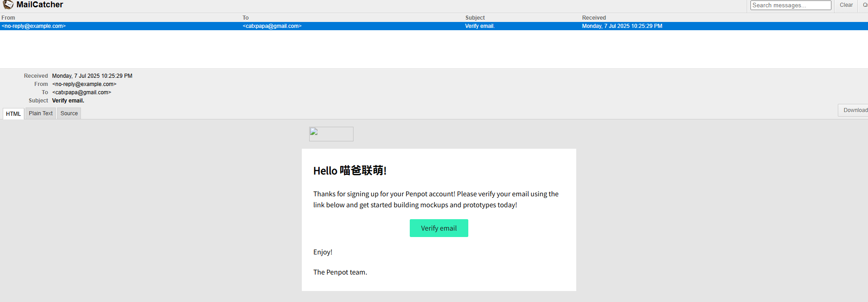The height and width of the screenshot is (302, 868).
Task: Clear all messages with Clear button
Action: [x=846, y=5]
